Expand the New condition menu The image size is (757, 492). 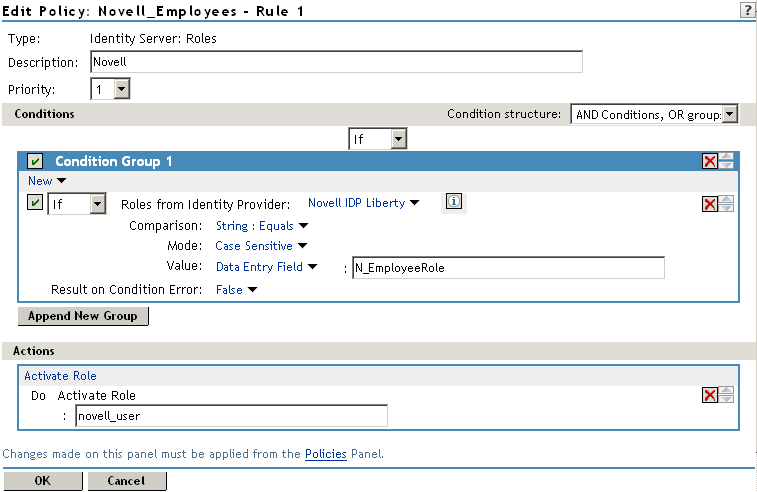click(x=47, y=181)
